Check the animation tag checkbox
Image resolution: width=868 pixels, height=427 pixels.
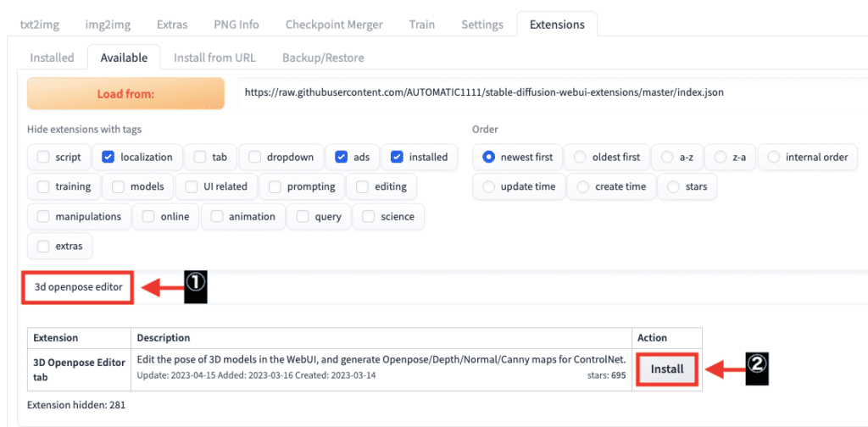click(218, 216)
